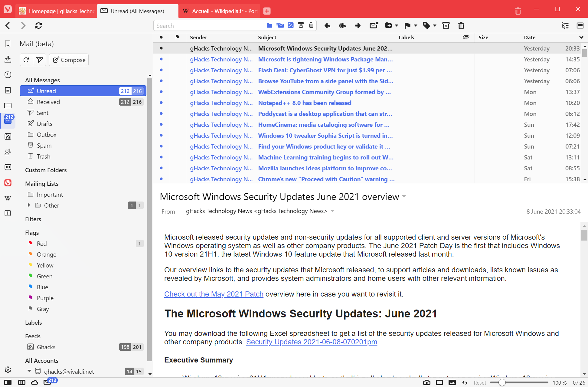The image size is (588, 387).
Task: Open the Check out the May 2021 Patch link
Action: click(214, 294)
